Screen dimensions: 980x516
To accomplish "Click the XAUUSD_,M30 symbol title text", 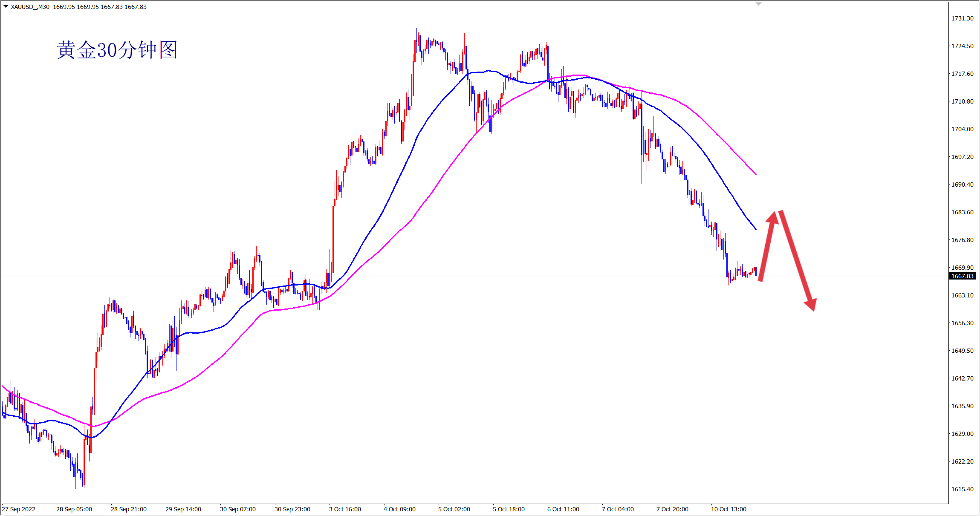I will click(x=30, y=7).
